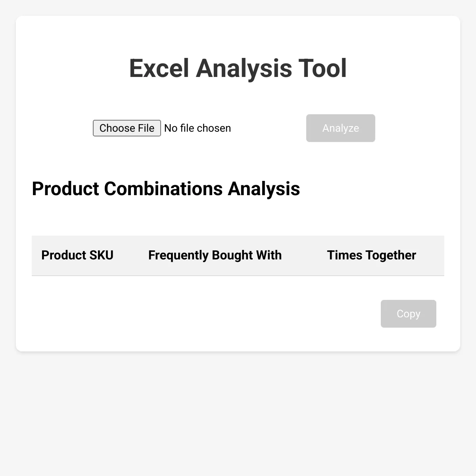Click the word "chosen" in file status text
The width and height of the screenshot is (476, 476).
click(214, 128)
